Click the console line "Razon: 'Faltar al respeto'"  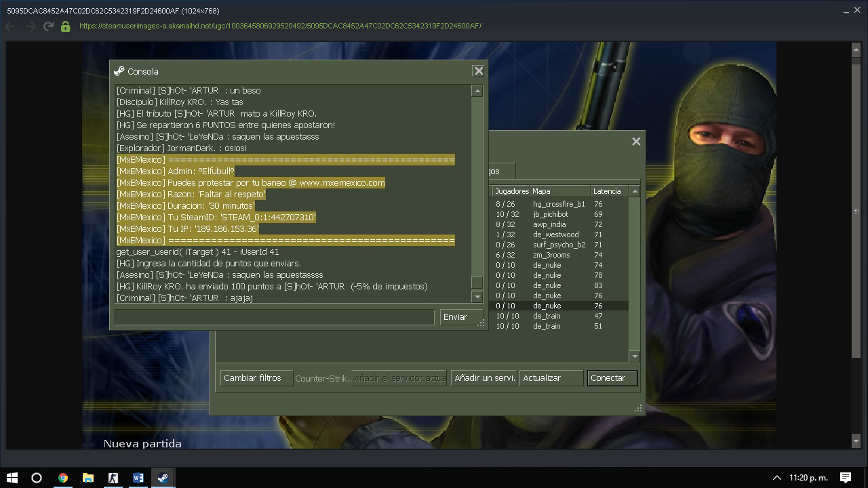(191, 195)
